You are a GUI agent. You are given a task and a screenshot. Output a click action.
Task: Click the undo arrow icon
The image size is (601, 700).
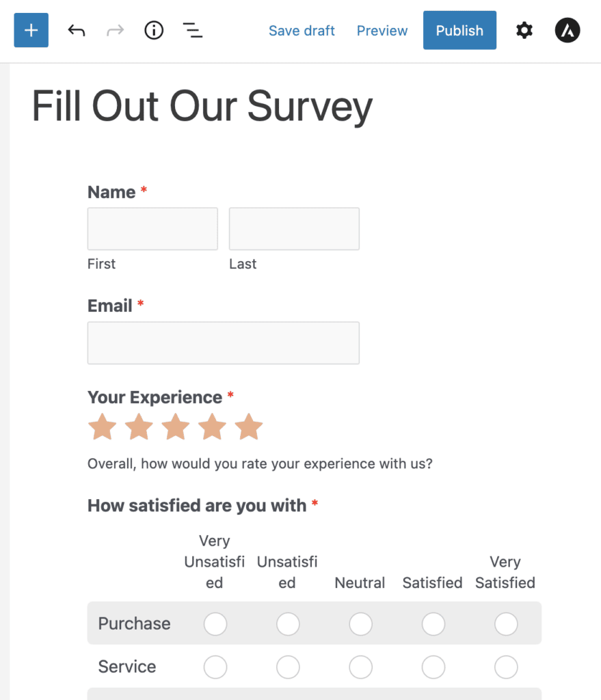77,31
